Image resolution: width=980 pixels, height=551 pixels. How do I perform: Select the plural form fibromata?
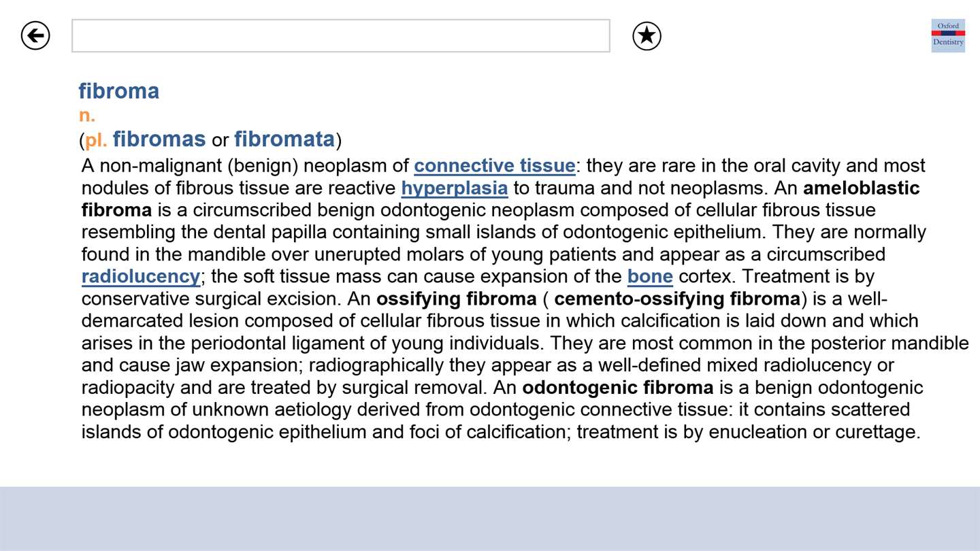click(x=284, y=139)
